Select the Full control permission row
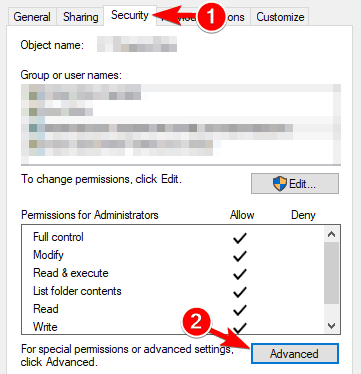The height and width of the screenshot is (374, 361). pyautogui.click(x=173, y=237)
